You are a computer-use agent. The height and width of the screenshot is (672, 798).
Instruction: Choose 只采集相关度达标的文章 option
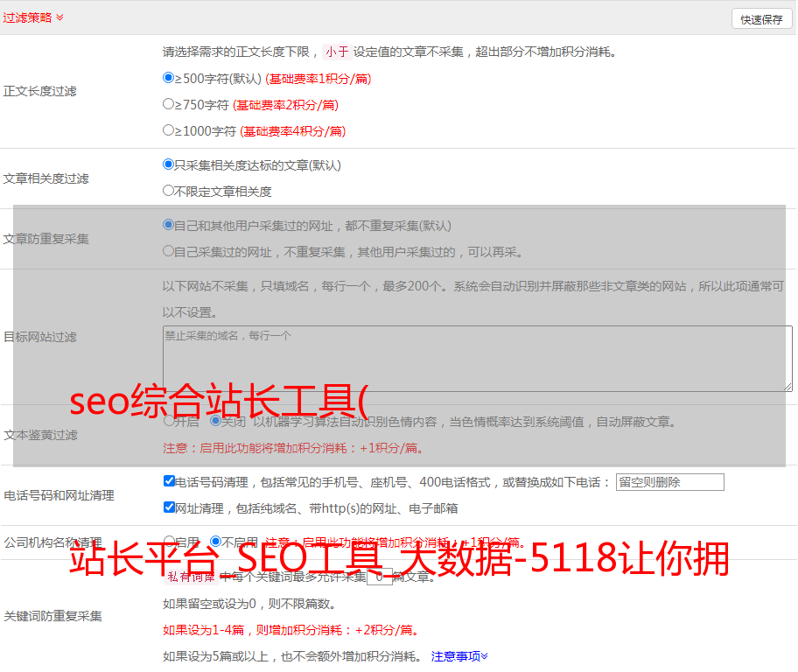point(169,164)
